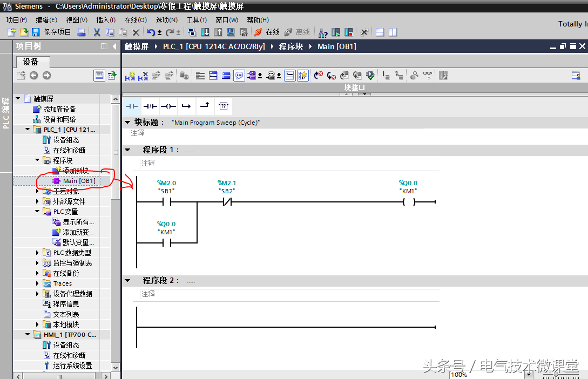Insert a new network in editor toolbar

tap(130, 76)
